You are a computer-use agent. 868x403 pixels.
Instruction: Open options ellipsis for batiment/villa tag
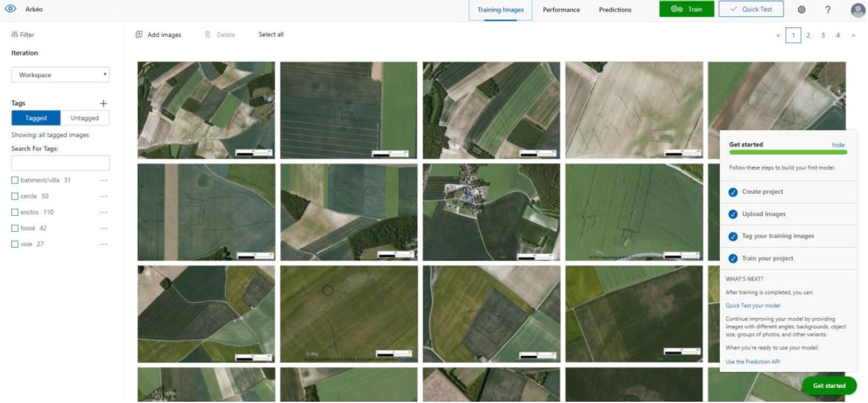click(x=103, y=180)
